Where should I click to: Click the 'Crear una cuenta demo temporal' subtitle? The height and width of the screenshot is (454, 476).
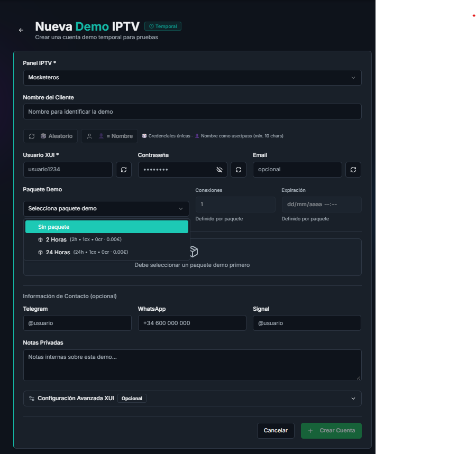coord(96,38)
